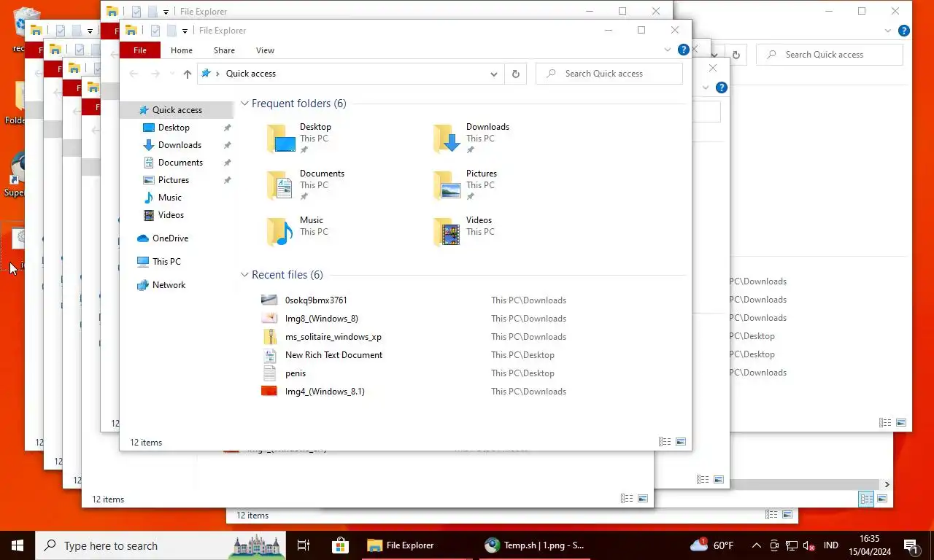Open the View ribbon tab in front window

(265, 50)
